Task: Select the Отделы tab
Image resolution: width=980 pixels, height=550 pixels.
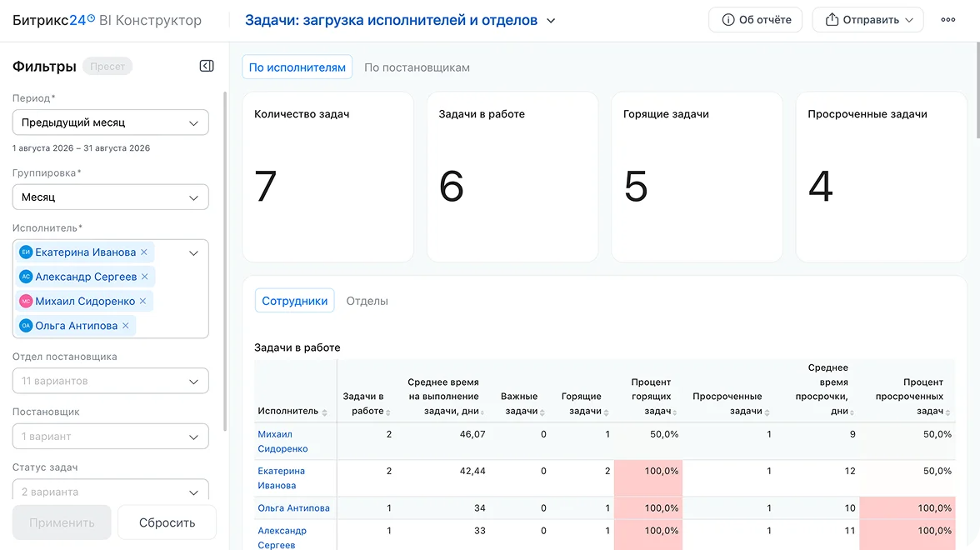Action: (367, 302)
